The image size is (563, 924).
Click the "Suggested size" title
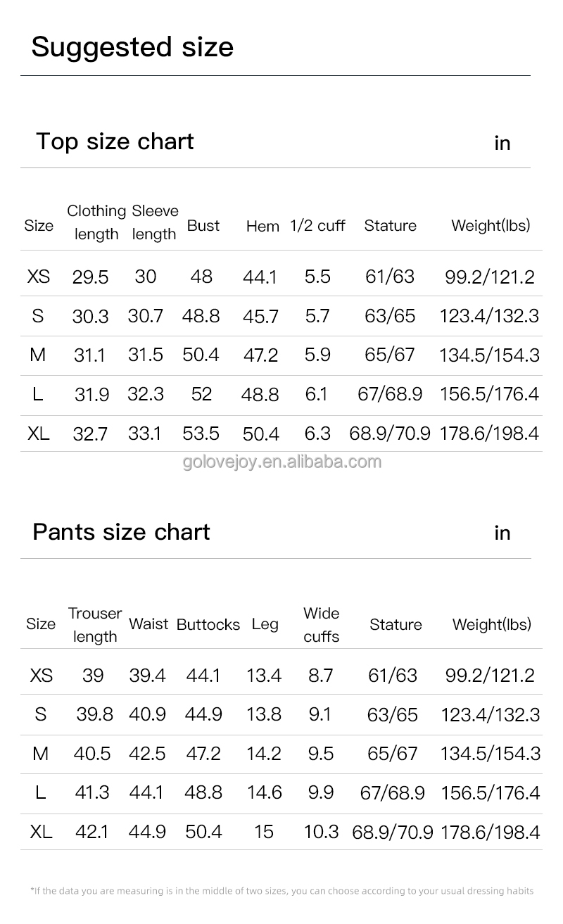132,47
